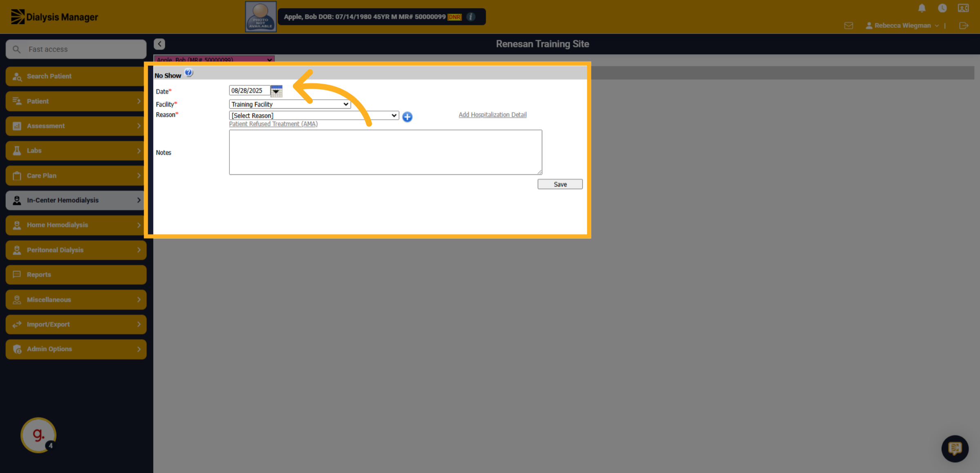Open the date picker calendar icon
This screenshot has height=473, width=980.
pos(276,91)
